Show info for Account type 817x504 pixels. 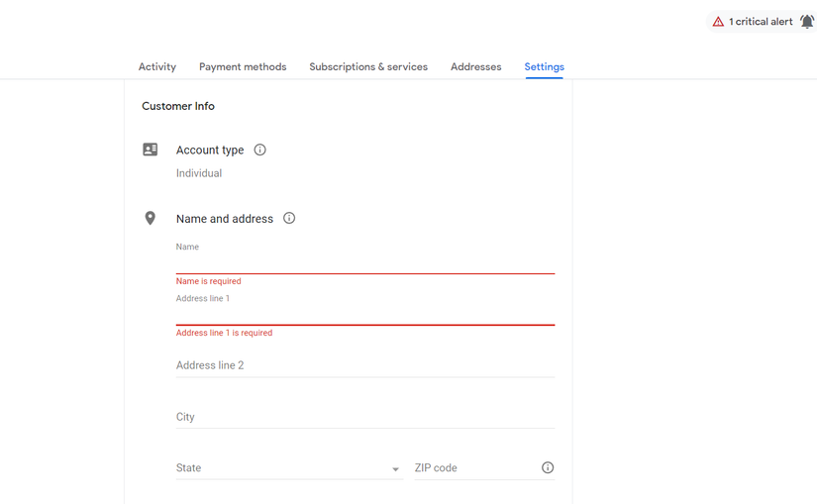coord(259,151)
